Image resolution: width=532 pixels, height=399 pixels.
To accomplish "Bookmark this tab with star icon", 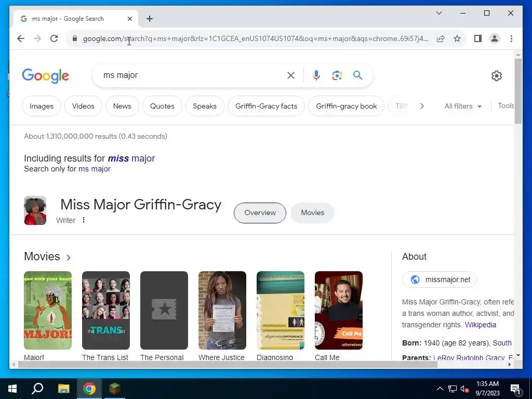I will [x=457, y=38].
